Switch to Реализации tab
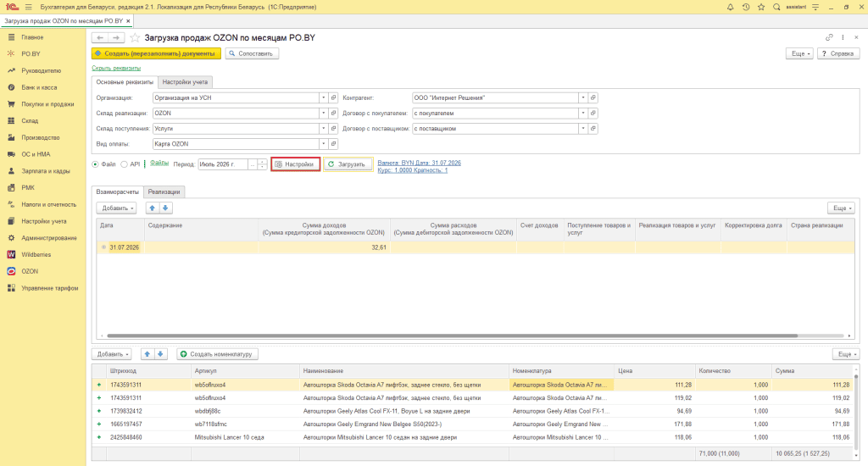This screenshot has width=868, height=466. click(164, 191)
